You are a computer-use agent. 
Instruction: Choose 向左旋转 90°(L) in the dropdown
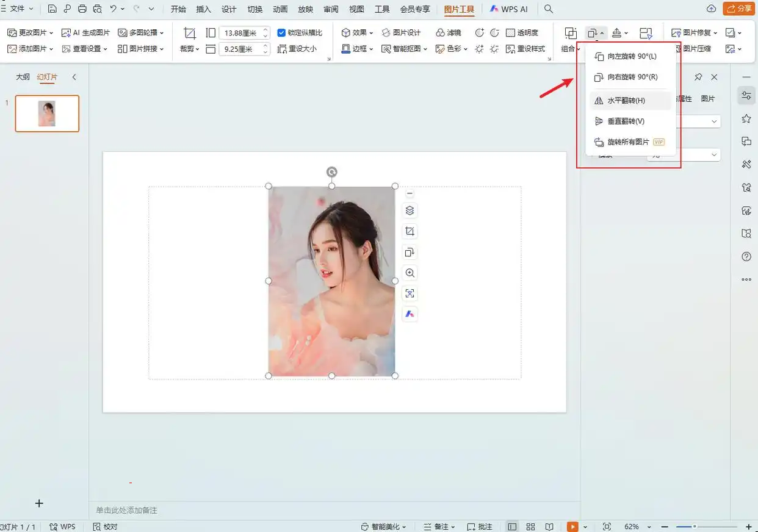coord(632,57)
